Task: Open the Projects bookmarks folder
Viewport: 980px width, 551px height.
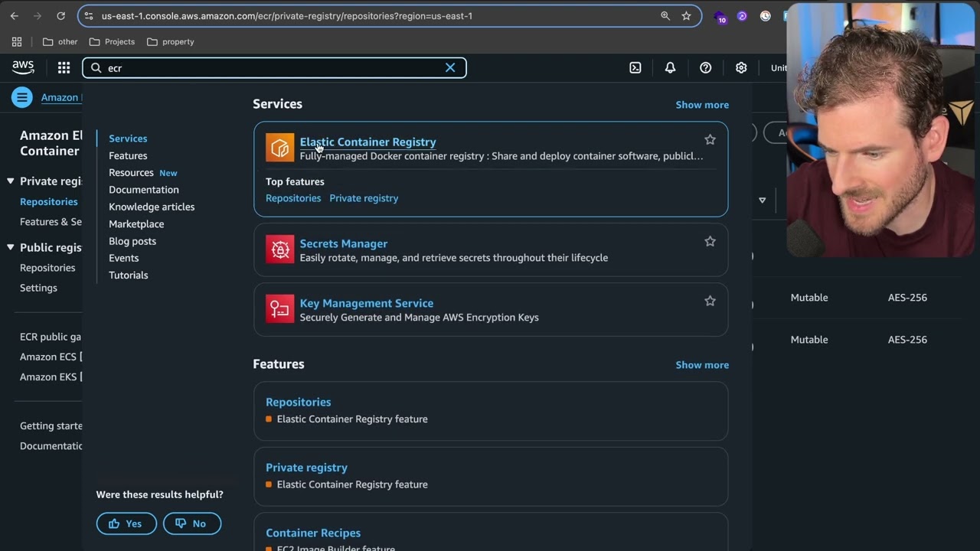Action: coord(112,41)
